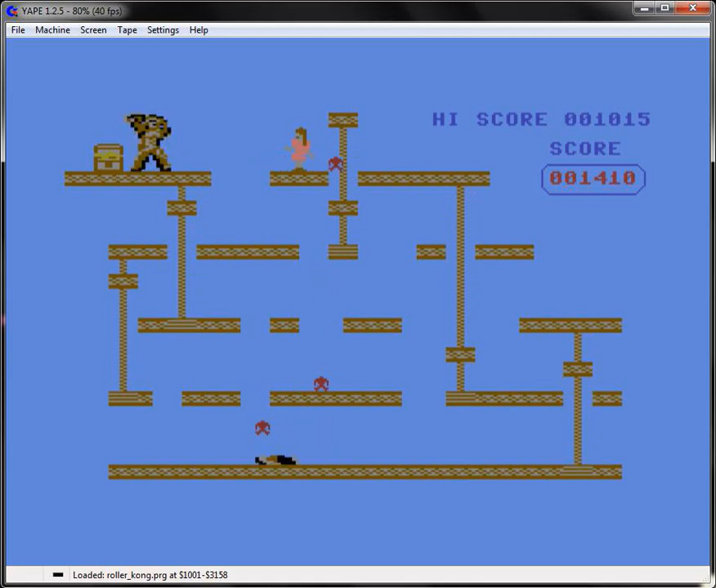Click the red barrel on the middle platform
This screenshot has height=588, width=716.
tap(321, 384)
